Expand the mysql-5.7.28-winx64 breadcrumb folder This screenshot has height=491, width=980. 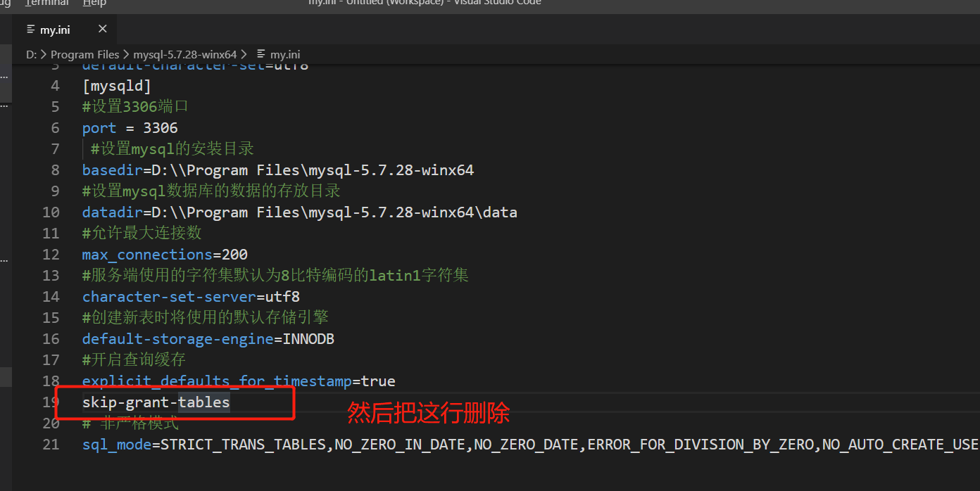tap(184, 54)
